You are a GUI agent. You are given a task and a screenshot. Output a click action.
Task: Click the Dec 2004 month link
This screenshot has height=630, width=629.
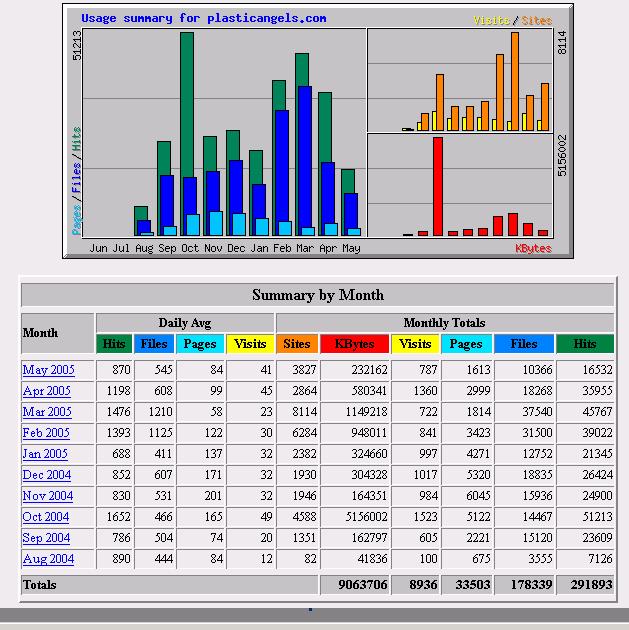click(47, 475)
